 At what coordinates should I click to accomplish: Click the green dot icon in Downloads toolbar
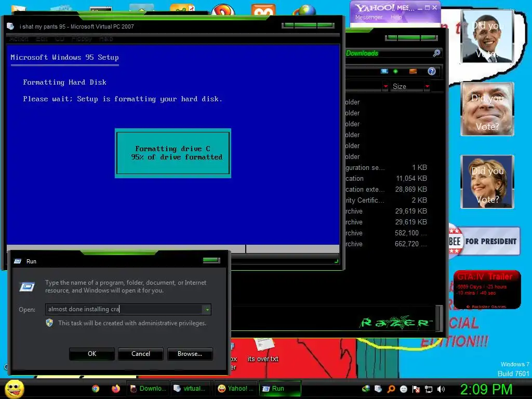395,71
